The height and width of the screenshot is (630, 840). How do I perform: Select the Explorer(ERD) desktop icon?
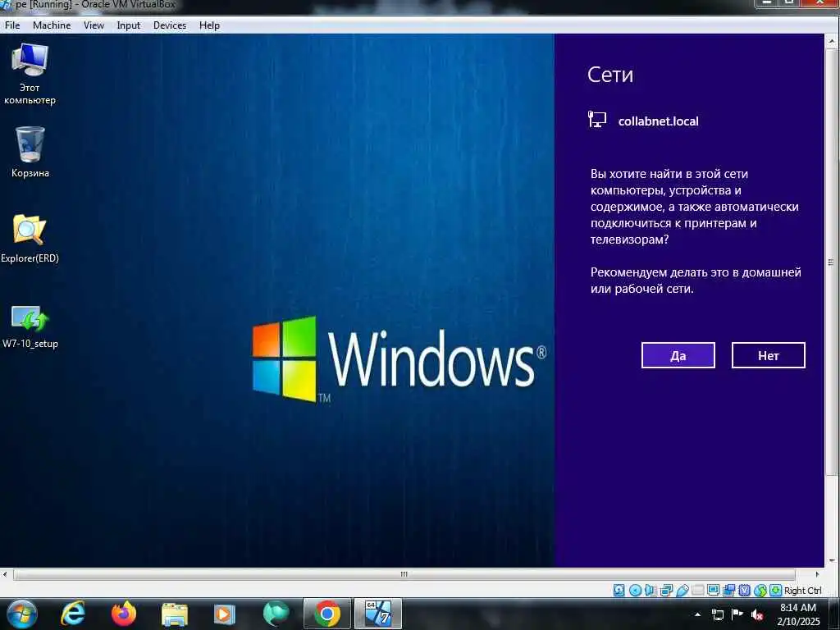(x=30, y=239)
